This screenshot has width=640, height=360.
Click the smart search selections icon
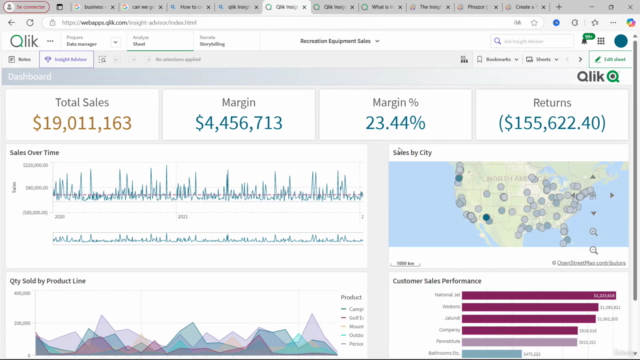pyautogui.click(x=102, y=60)
